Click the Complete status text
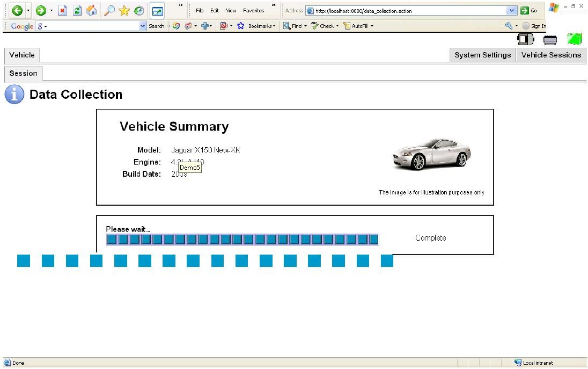Viewport: 588px width, 369px height. pos(430,238)
